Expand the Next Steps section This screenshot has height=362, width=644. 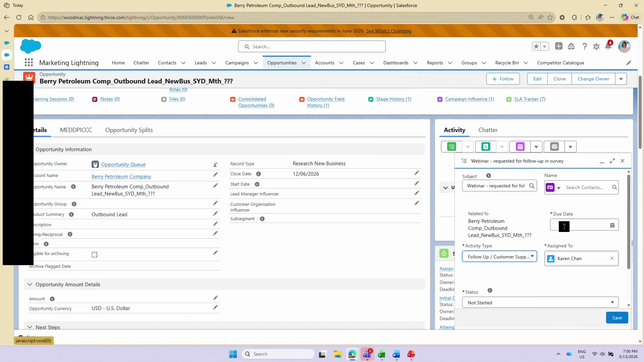(30, 327)
